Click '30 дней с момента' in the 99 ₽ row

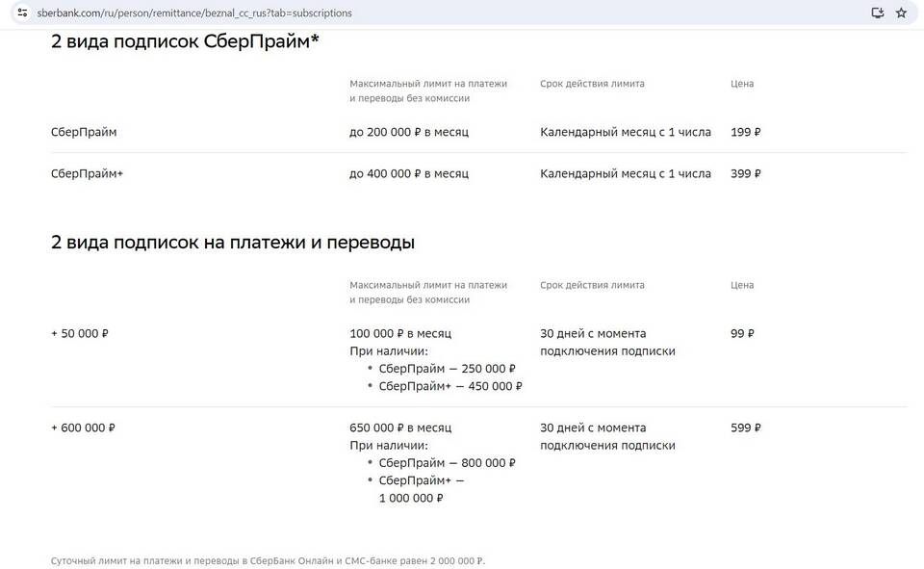[593, 333]
